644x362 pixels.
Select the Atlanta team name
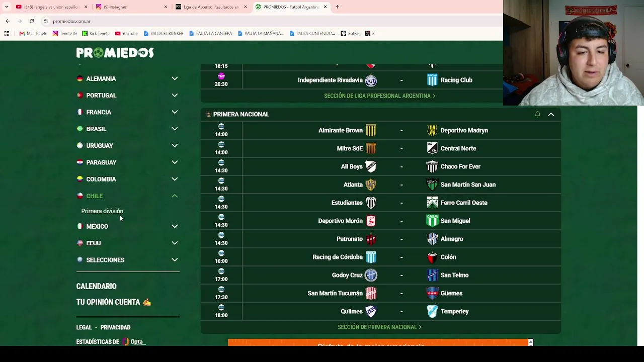(353, 185)
